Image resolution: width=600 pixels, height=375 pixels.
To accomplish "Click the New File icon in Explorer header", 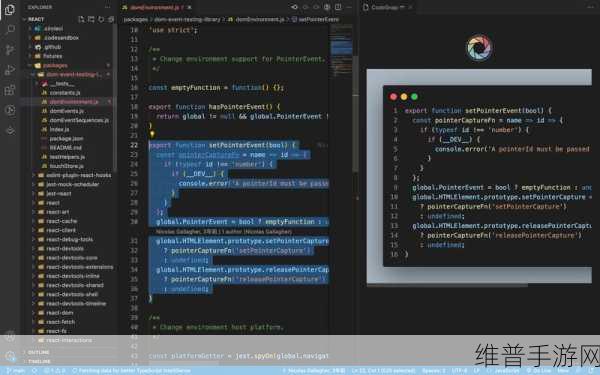I will click(x=81, y=19).
